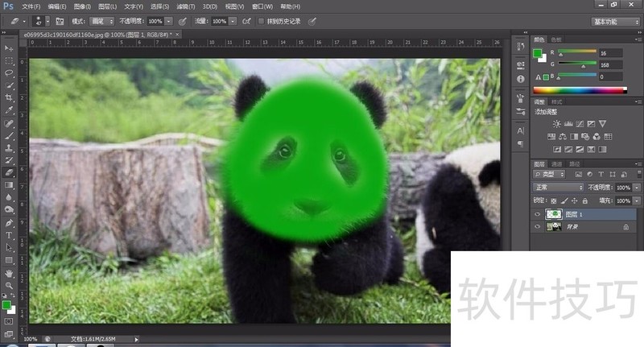Open the 窗口(W) menu

[x=262, y=6]
